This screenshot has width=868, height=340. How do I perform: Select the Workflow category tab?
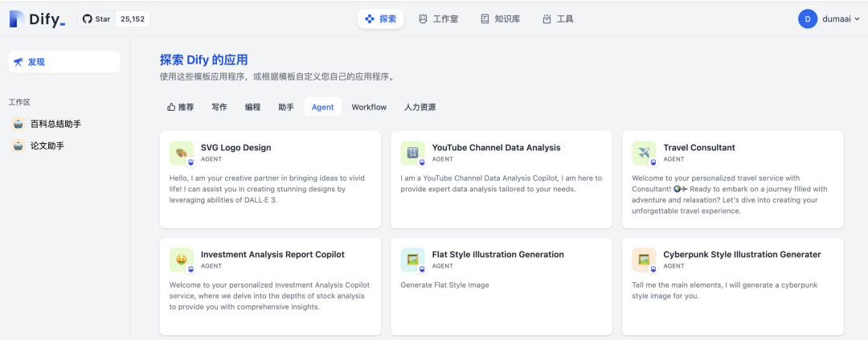(369, 107)
